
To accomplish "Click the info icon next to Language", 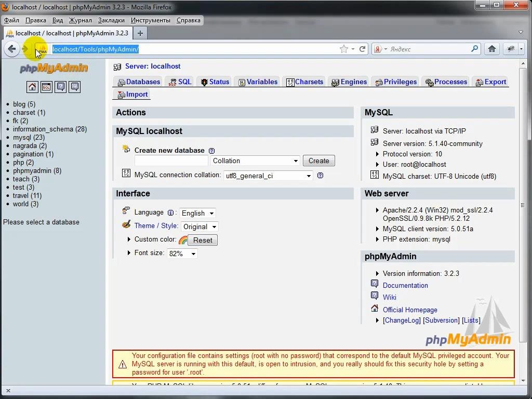I will [x=170, y=212].
